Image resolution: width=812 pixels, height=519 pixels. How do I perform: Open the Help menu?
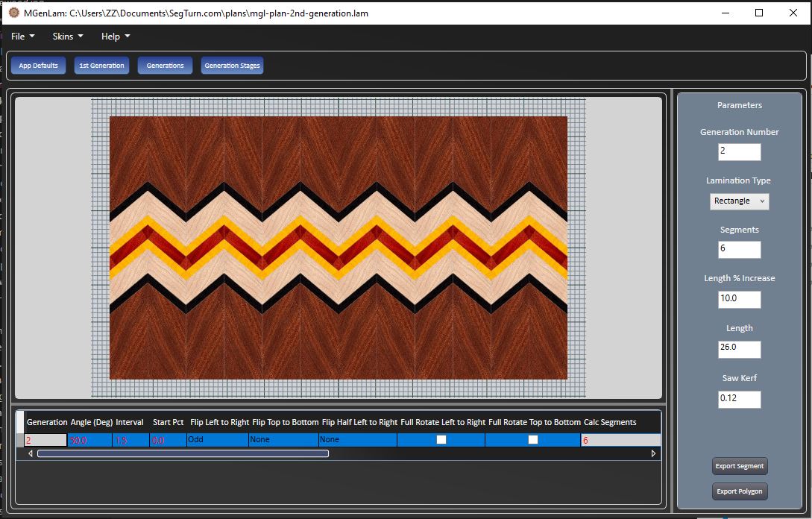coord(116,37)
